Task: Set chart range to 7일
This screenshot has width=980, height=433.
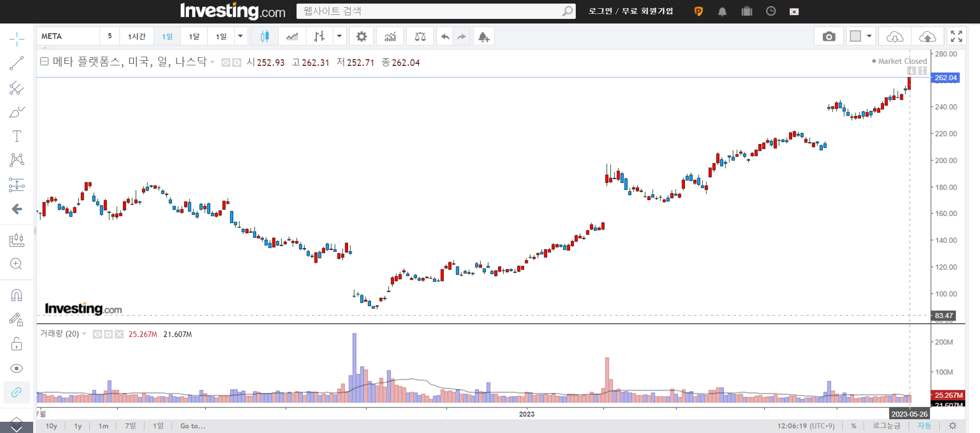Action: point(131,426)
